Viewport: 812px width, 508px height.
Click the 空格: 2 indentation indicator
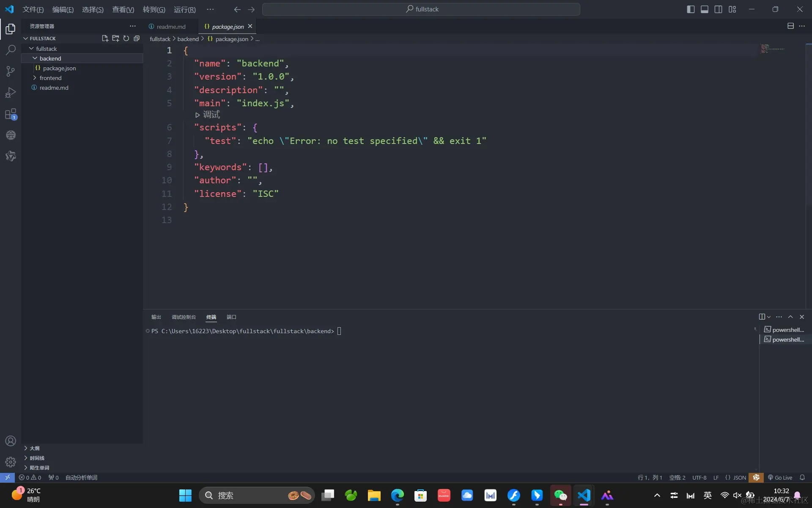pyautogui.click(x=677, y=478)
